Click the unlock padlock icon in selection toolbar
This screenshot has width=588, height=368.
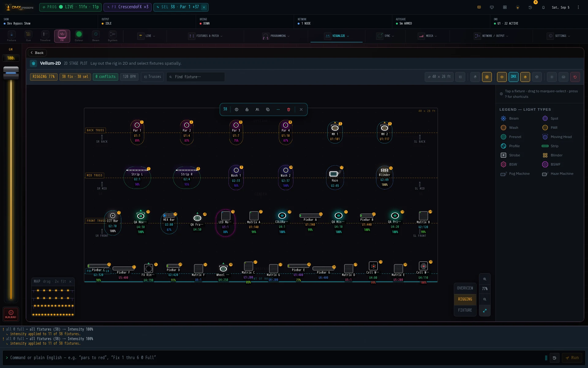click(x=247, y=109)
